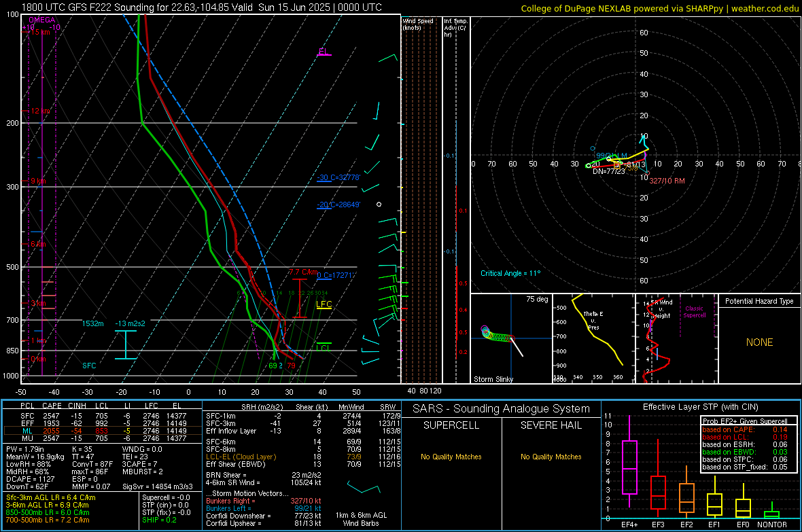This screenshot has height=532, width=802.
Task: Click the surface dewpoint value 69
Action: (273, 366)
